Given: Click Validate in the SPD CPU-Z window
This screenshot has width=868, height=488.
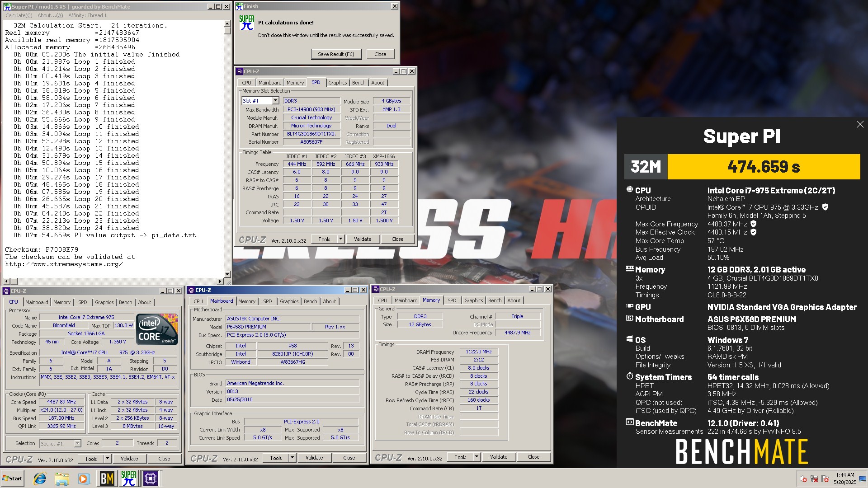Looking at the screenshot, I should coord(363,239).
